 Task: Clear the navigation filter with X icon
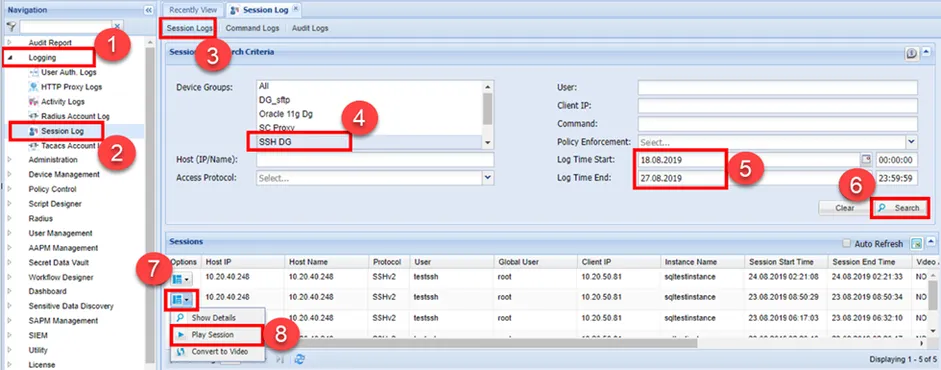click(118, 26)
